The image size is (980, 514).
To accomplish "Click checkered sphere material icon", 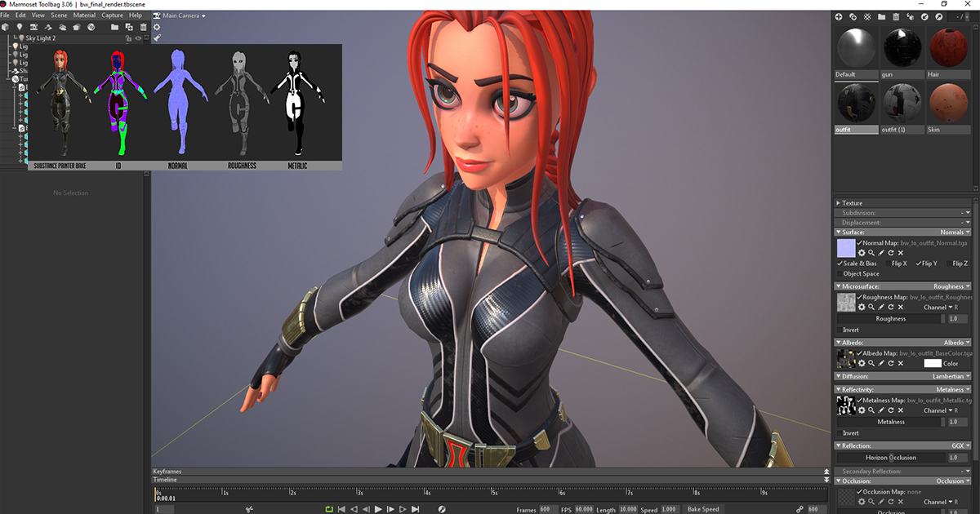I will 867,16.
